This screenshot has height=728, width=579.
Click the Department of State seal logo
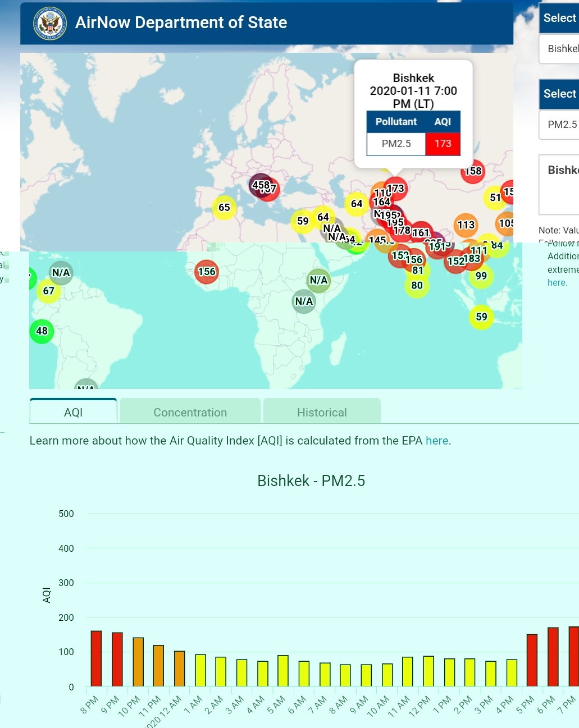[50, 23]
